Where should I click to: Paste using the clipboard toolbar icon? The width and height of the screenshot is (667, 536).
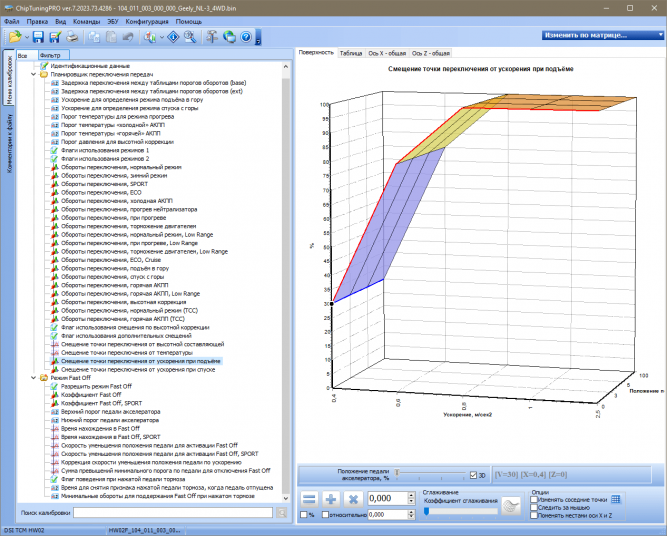111,37
